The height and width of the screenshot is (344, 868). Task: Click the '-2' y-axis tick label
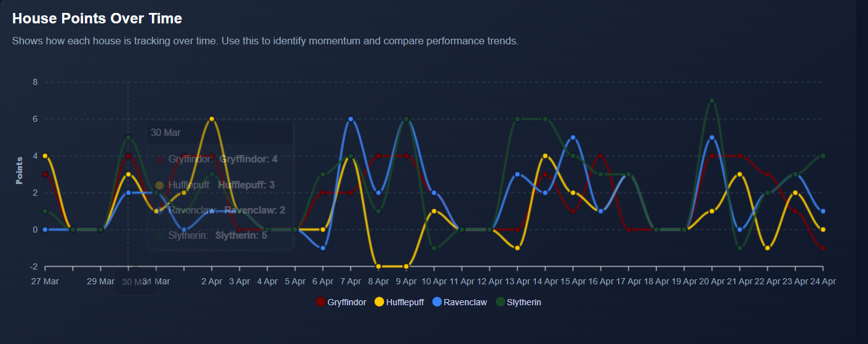coord(34,266)
